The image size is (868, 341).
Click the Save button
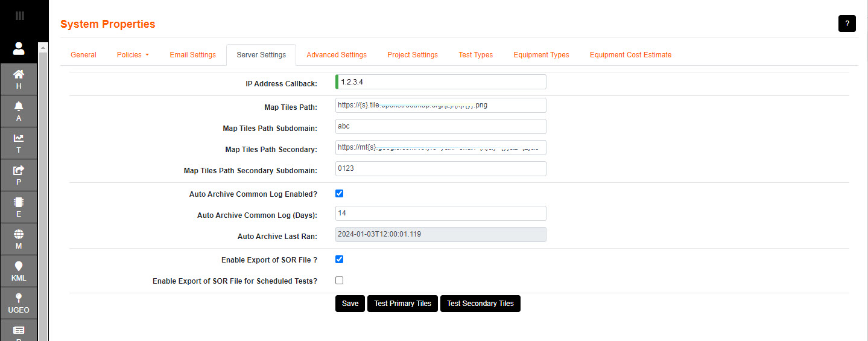click(350, 304)
